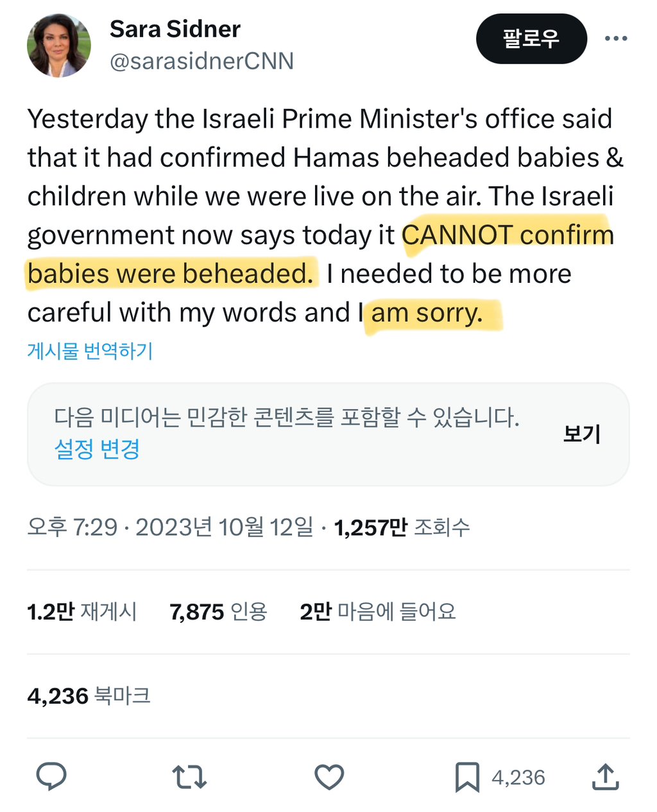Tap the share upload icon

click(x=605, y=777)
